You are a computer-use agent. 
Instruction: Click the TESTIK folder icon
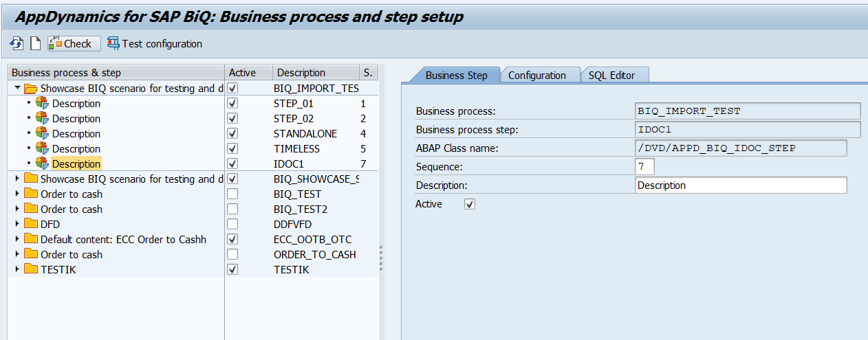(x=30, y=270)
